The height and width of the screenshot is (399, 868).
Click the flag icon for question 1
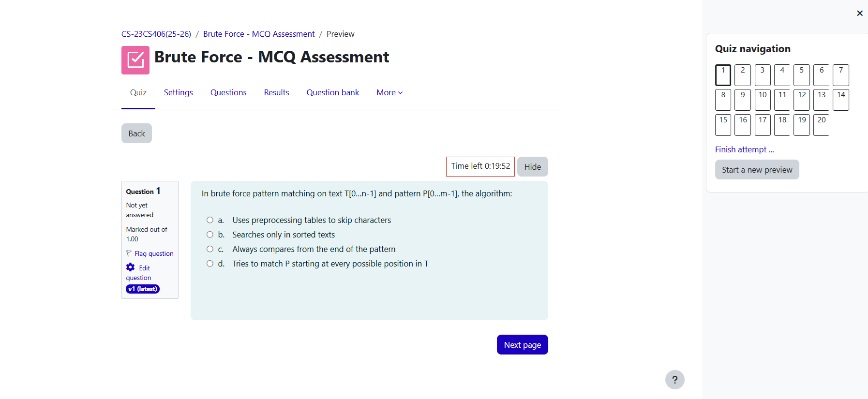click(x=129, y=253)
